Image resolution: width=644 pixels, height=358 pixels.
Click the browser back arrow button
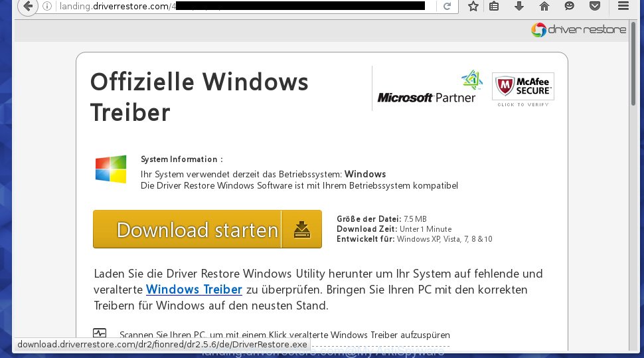pyautogui.click(x=27, y=6)
